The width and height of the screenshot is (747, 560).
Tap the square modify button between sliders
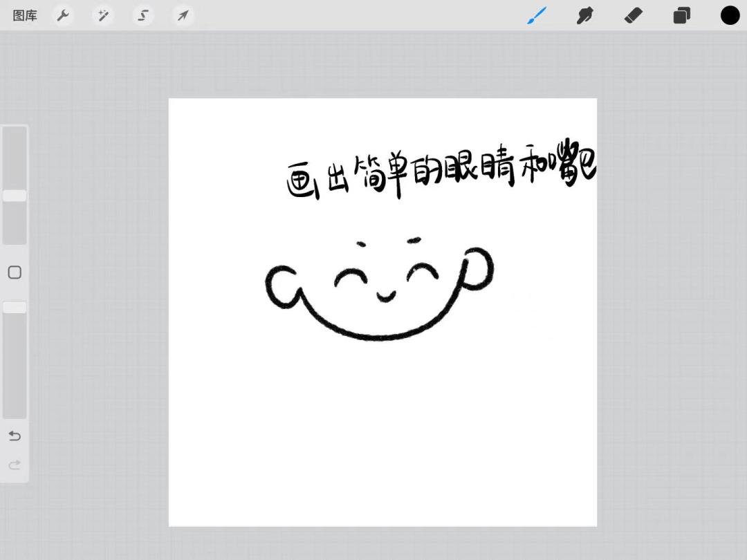pyautogui.click(x=15, y=272)
